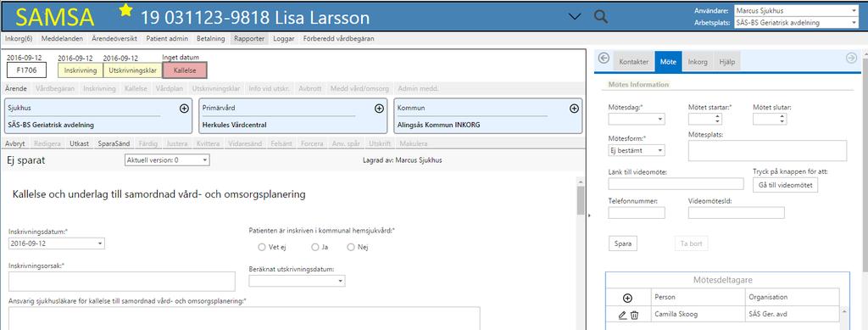Click Ansvarig sjukhusläkare text field
The image size is (868, 330).
[244, 318]
